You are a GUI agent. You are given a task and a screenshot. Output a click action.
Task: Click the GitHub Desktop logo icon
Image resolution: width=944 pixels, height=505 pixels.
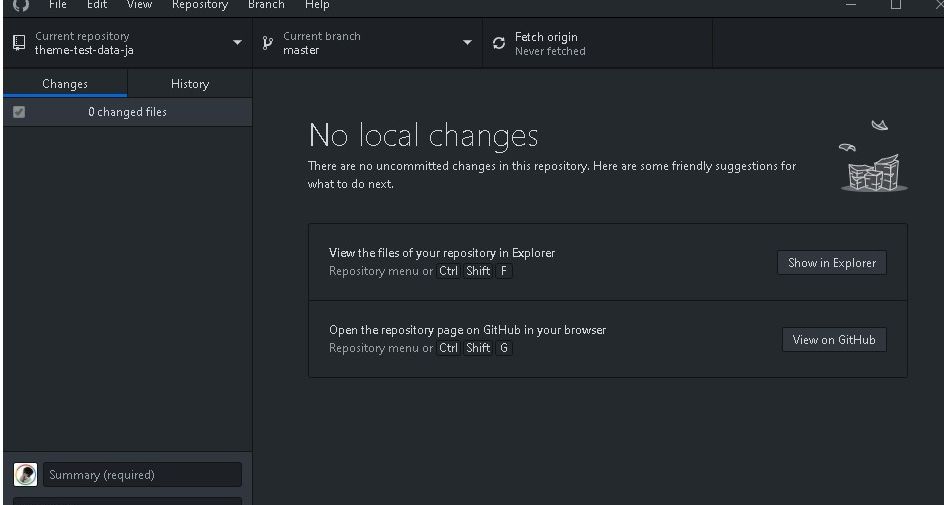coord(21,5)
